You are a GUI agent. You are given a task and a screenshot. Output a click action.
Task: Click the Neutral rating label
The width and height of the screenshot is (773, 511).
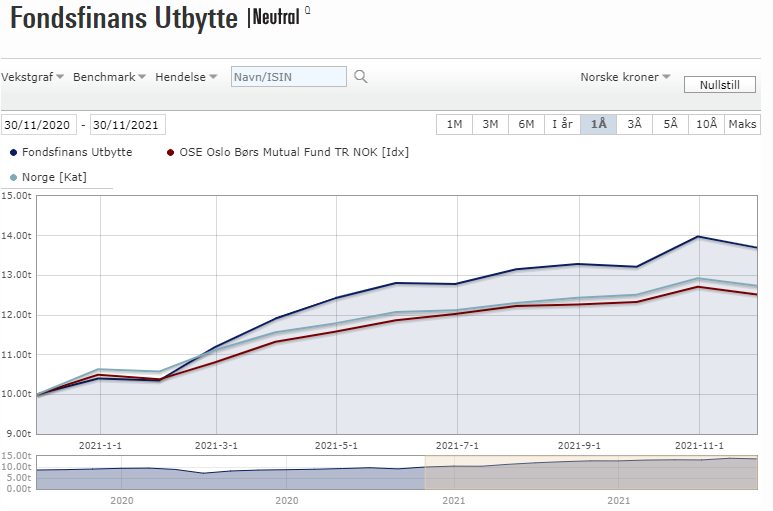[276, 18]
